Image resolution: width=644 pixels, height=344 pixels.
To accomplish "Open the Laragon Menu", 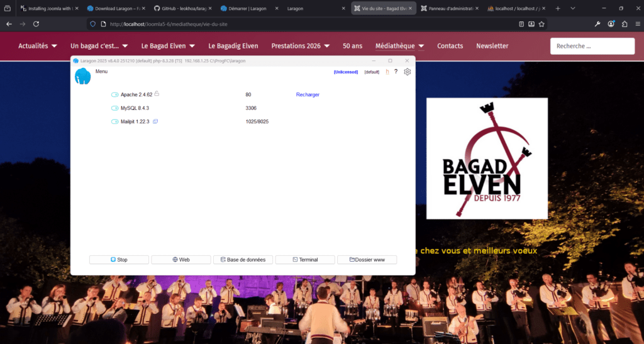I will [x=101, y=72].
